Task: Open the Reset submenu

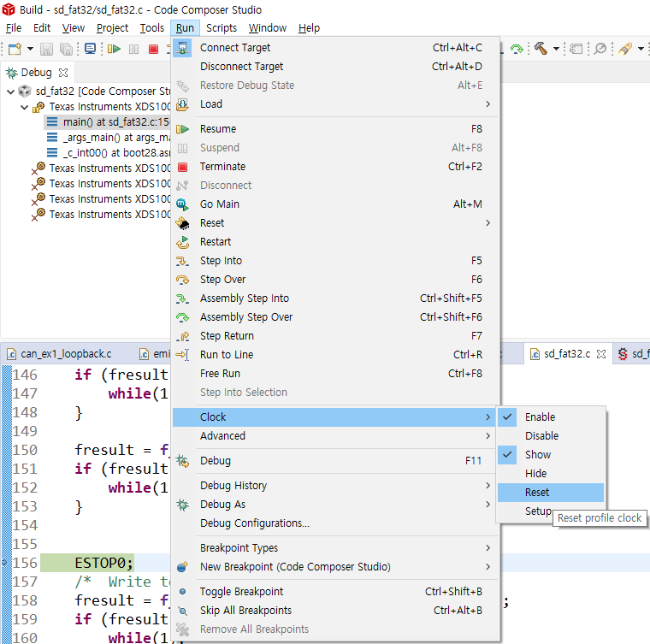Action: click(x=334, y=223)
